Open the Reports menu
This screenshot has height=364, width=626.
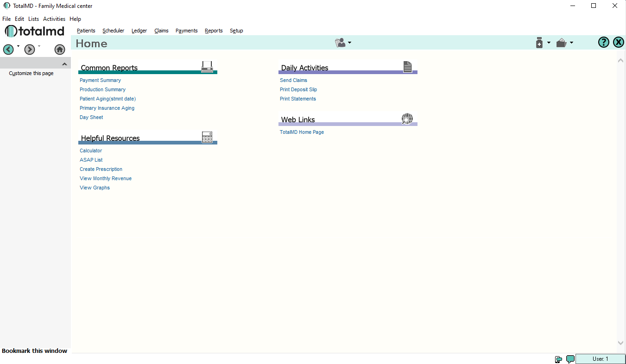[214, 31]
